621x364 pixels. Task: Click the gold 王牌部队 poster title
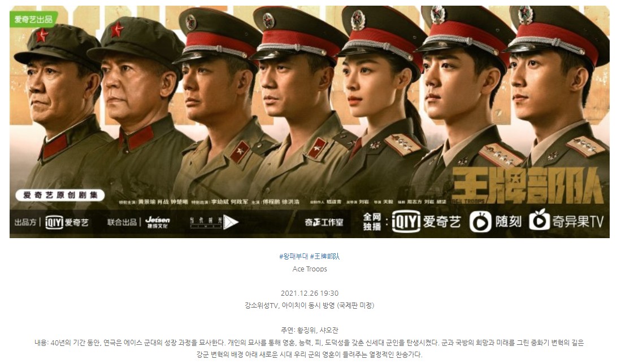tap(528, 185)
